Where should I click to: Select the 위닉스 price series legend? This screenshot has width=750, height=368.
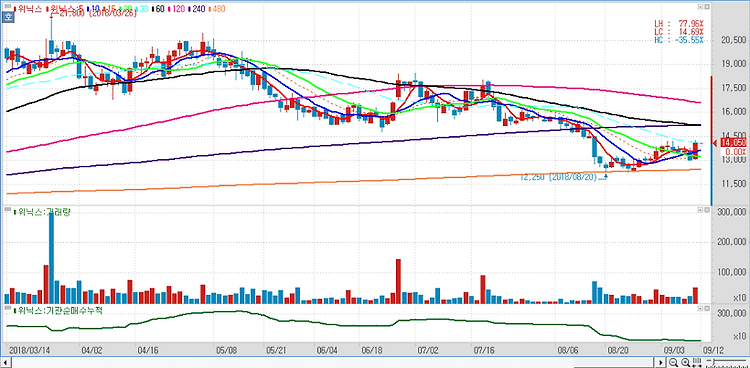(28, 9)
